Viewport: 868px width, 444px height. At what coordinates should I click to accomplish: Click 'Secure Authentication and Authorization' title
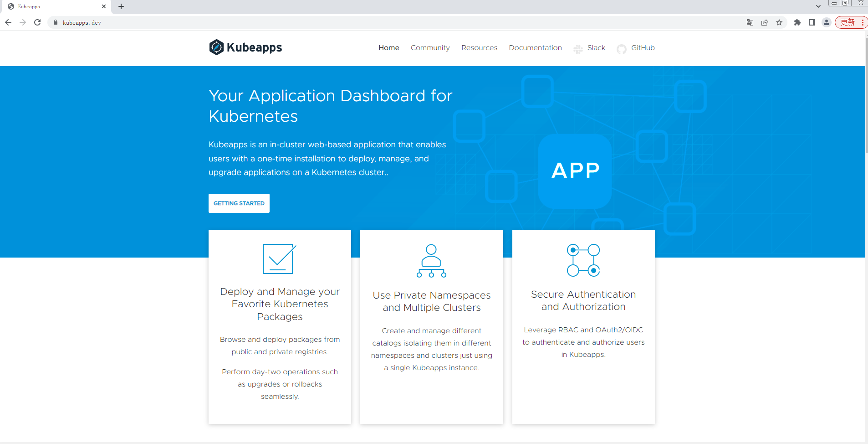click(x=583, y=300)
